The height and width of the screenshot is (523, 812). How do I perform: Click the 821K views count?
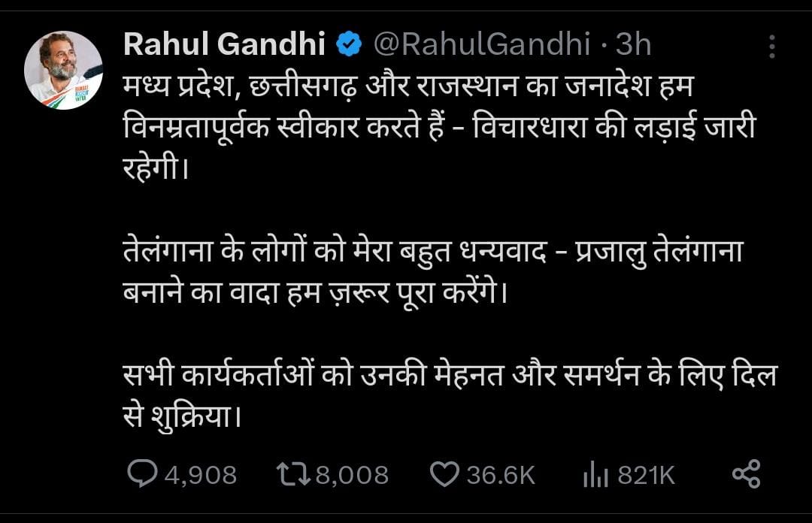pos(646,475)
